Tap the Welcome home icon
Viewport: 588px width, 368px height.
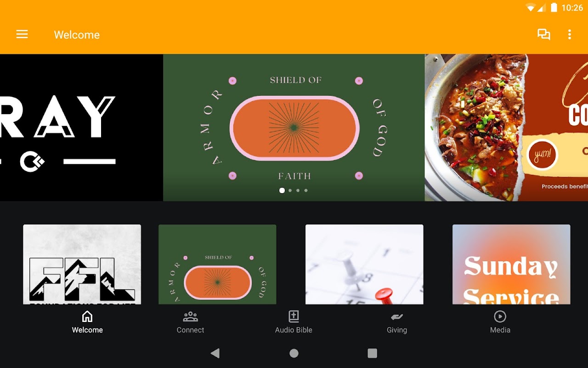click(87, 316)
